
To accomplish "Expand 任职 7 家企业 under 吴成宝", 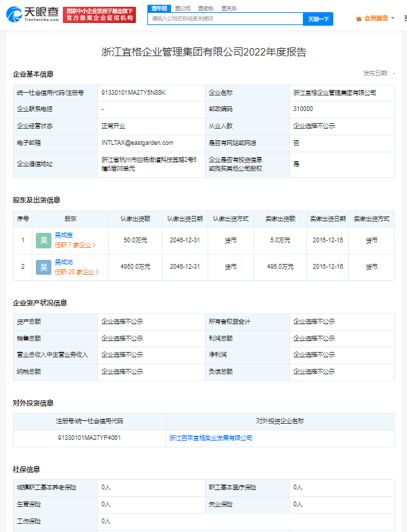I will [75, 245].
